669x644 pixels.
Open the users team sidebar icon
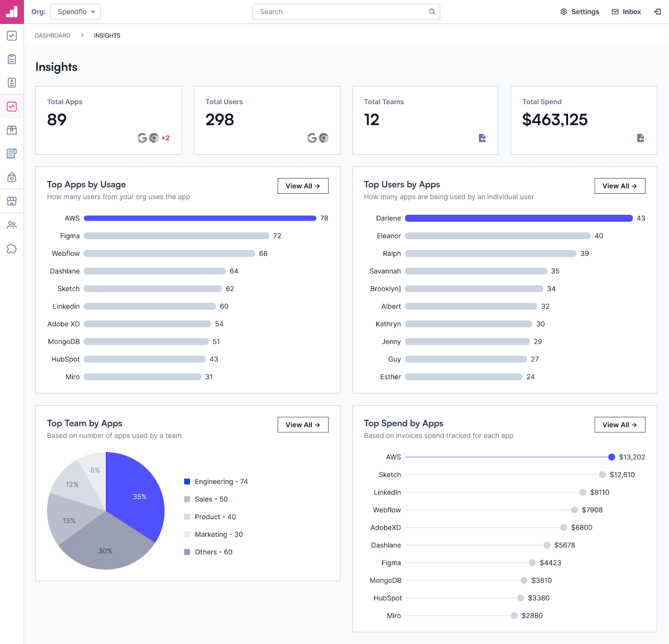pyautogui.click(x=11, y=225)
